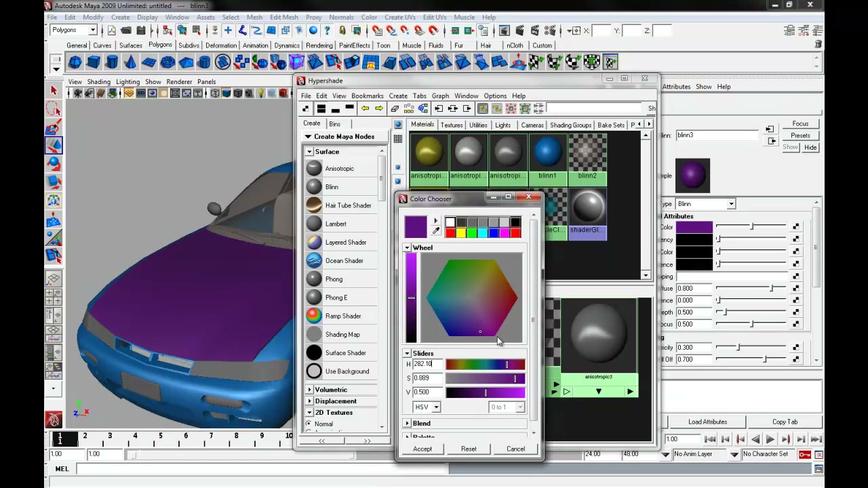This screenshot has height=488, width=868.
Task: Expand the Blend section in Color Chooser
Action: point(407,424)
